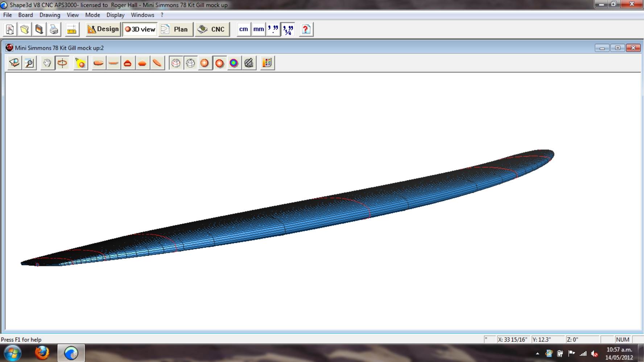The width and height of the screenshot is (644, 362).
Task: Activate the orbit rotate tool
Action: click(62, 63)
